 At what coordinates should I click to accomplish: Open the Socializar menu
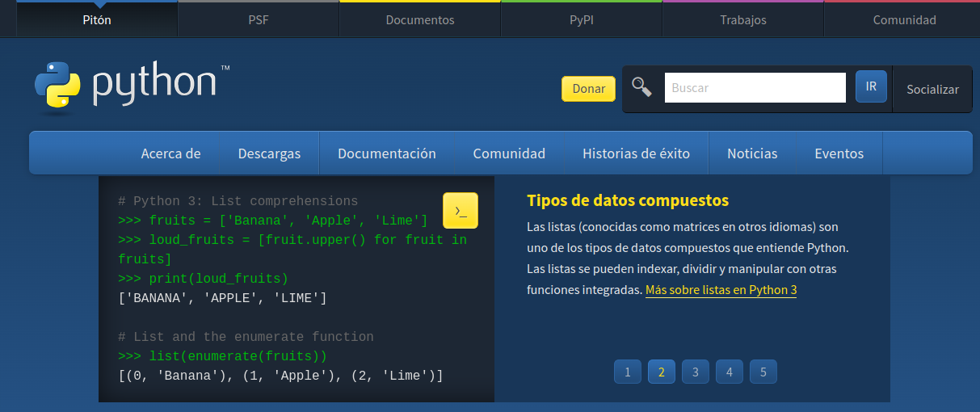pos(932,89)
